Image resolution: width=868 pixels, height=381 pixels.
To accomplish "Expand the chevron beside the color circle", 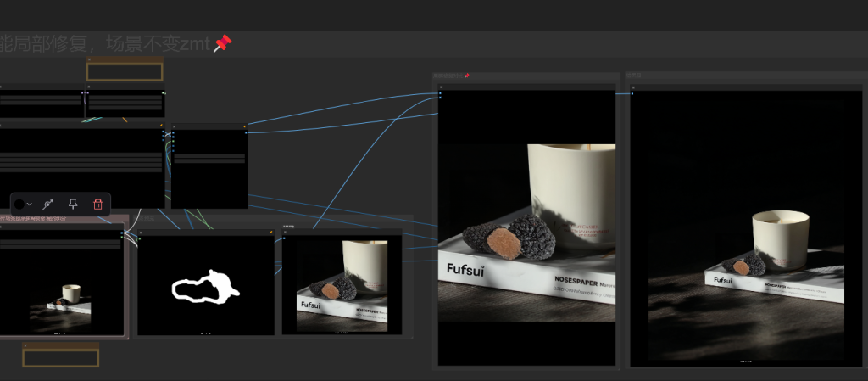I will click(x=31, y=205).
